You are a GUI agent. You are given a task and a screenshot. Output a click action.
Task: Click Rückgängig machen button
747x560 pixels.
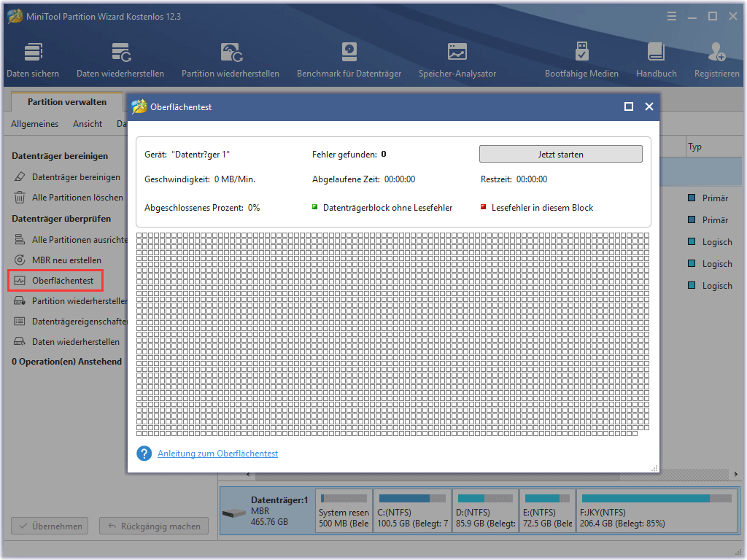click(x=154, y=526)
